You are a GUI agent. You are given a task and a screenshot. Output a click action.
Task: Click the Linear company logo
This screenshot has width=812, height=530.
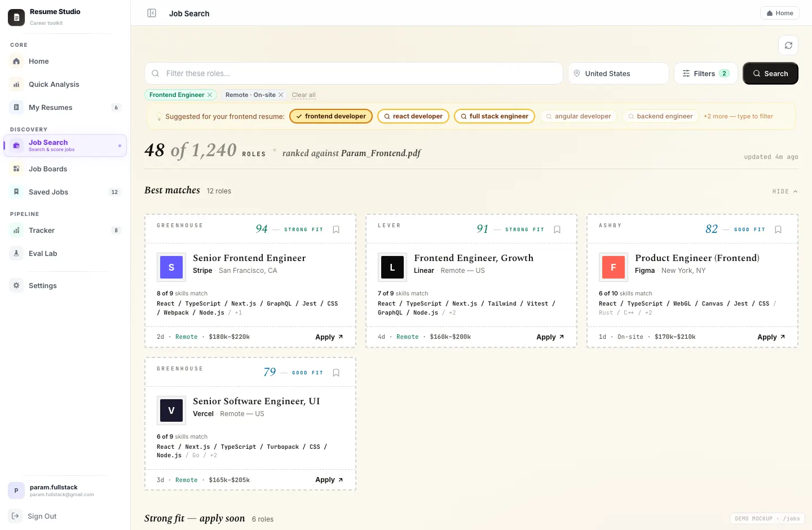(x=392, y=267)
